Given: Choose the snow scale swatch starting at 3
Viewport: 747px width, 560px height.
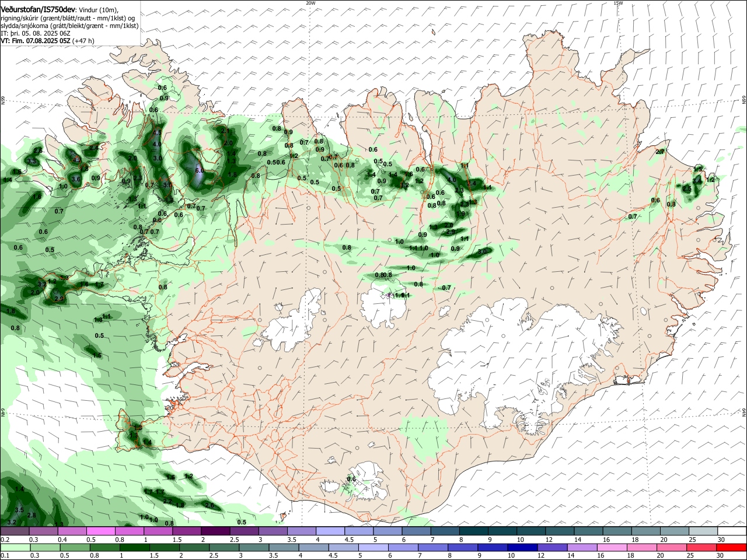Looking at the screenshot, I should [x=272, y=531].
